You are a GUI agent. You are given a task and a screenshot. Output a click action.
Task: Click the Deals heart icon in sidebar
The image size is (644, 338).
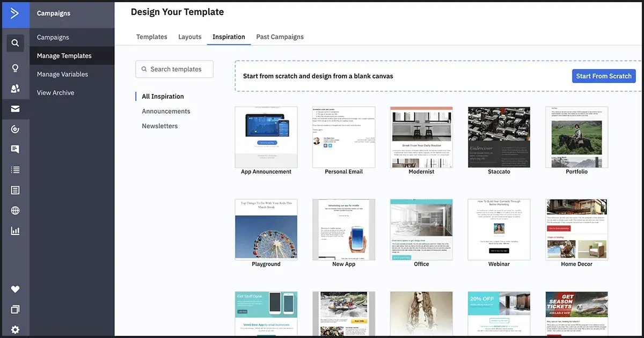point(14,289)
